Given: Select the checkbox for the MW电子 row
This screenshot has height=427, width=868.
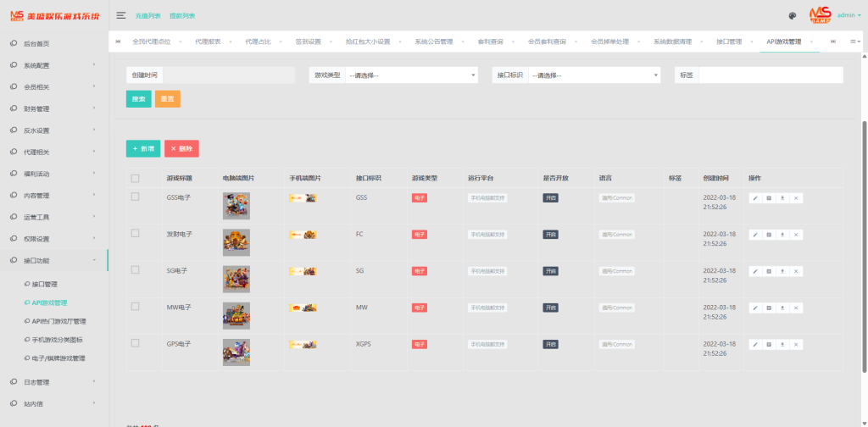Looking at the screenshot, I should pyautogui.click(x=135, y=306).
